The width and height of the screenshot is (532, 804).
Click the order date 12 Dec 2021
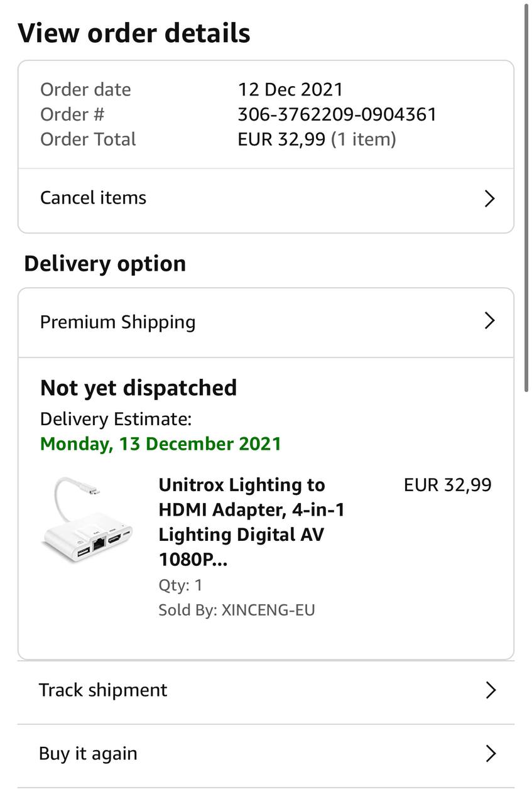[x=290, y=89]
